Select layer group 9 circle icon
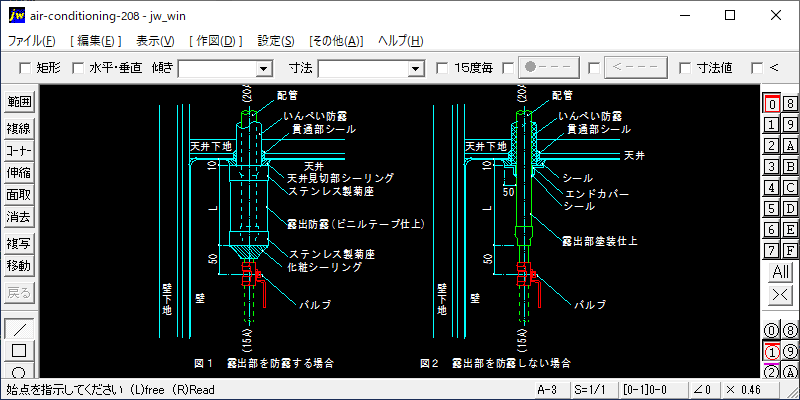Viewport: 800px width, 400px height. (790, 351)
